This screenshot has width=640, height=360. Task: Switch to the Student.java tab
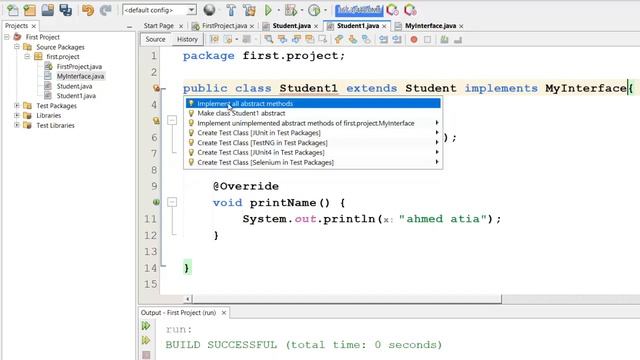point(291,26)
